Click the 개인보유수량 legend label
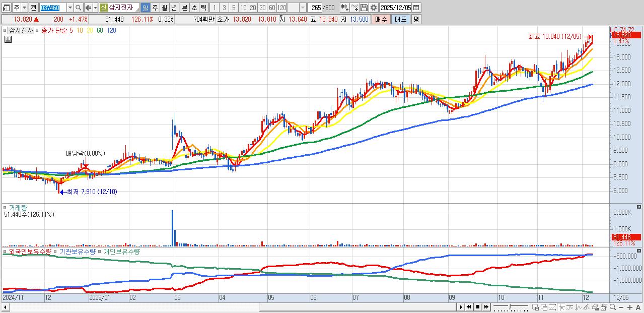Image resolution: width=644 pixels, height=313 pixels. tap(121, 251)
